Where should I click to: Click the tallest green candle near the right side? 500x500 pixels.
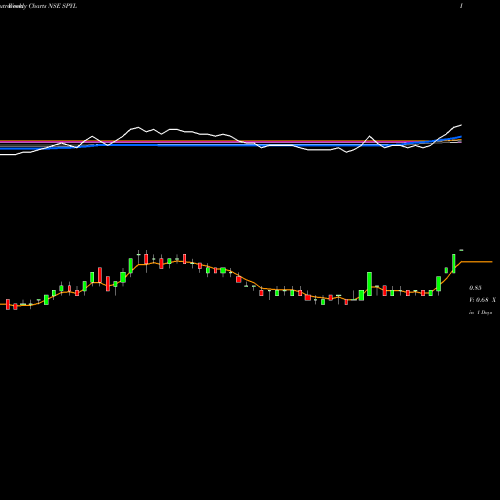click(369, 284)
